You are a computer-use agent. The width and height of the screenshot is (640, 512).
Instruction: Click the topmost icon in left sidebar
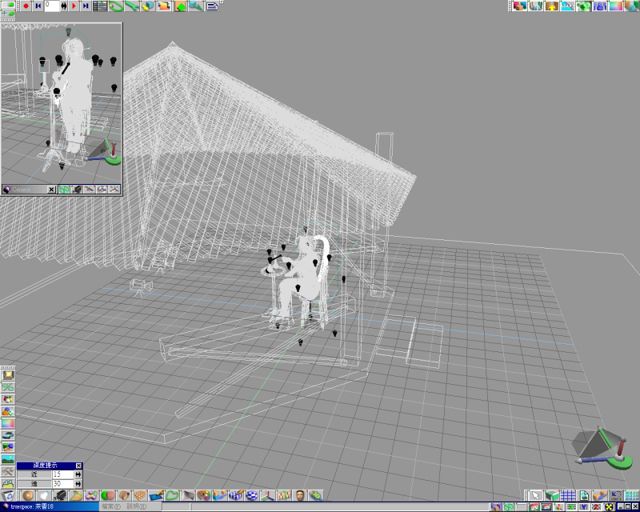[8, 374]
